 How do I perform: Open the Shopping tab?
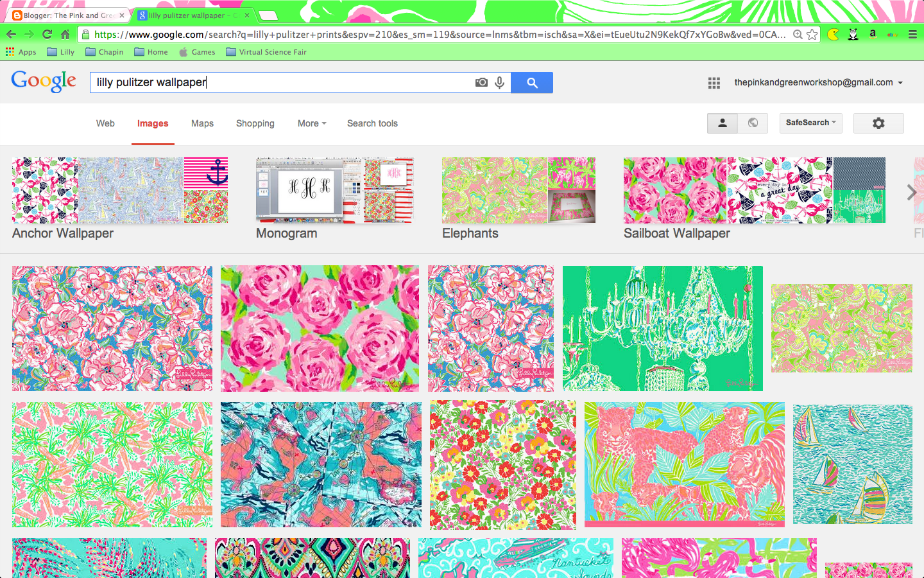(x=255, y=123)
